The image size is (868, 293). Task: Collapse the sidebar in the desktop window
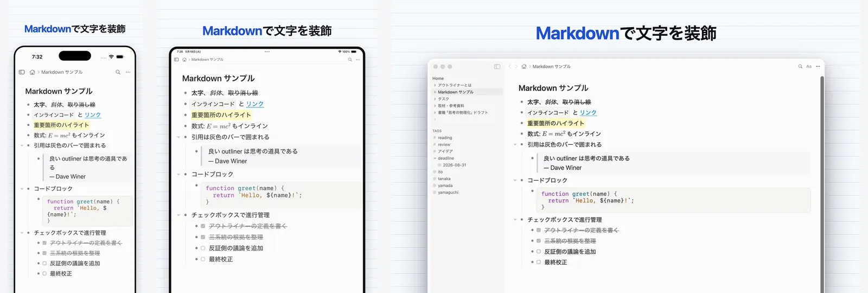pos(497,67)
